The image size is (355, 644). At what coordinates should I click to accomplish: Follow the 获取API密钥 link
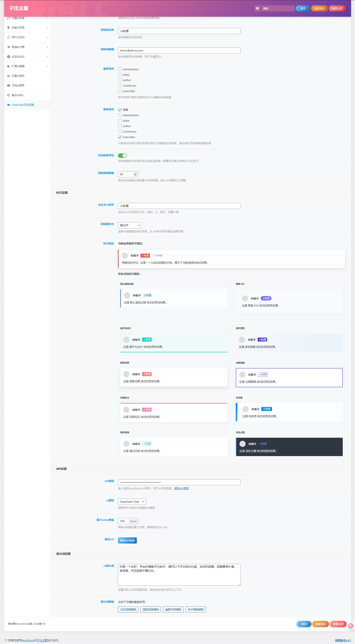[x=181, y=488]
